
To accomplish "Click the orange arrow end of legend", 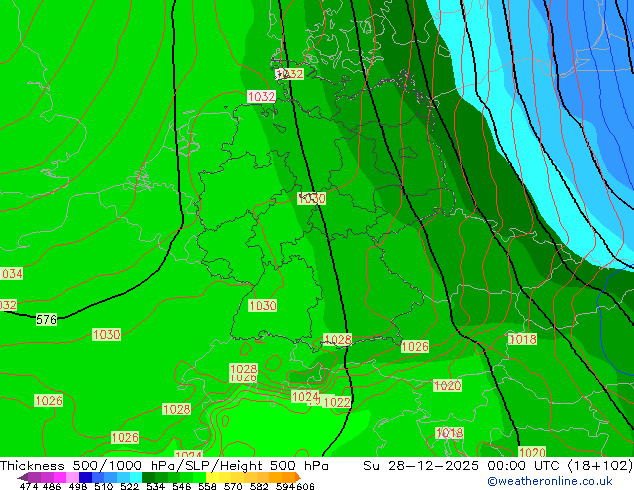I will pos(298,477).
